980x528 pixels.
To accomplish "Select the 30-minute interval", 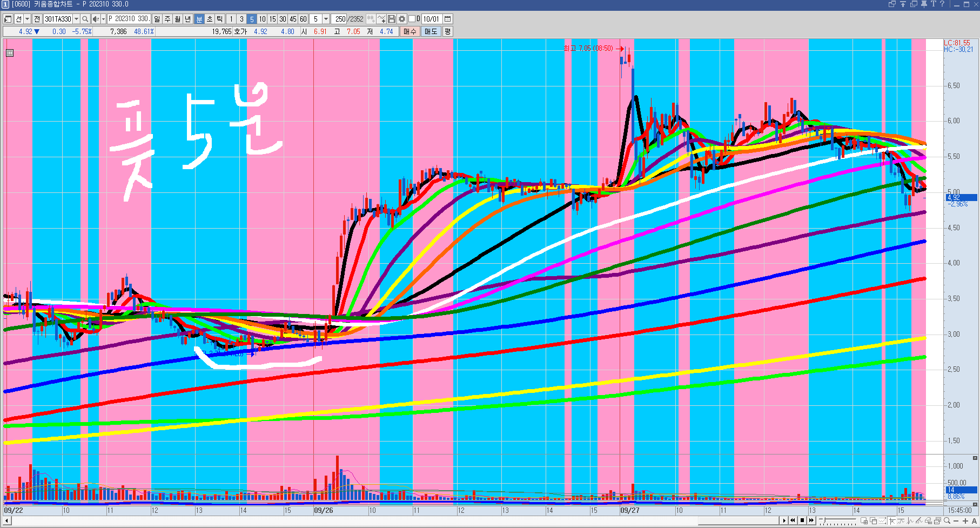I will coord(283,19).
